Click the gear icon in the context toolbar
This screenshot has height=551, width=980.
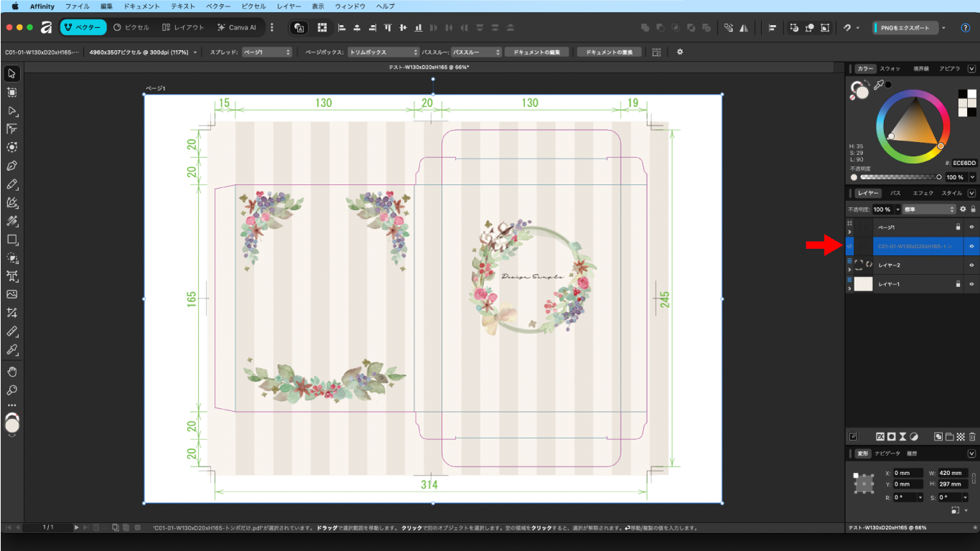click(x=680, y=52)
